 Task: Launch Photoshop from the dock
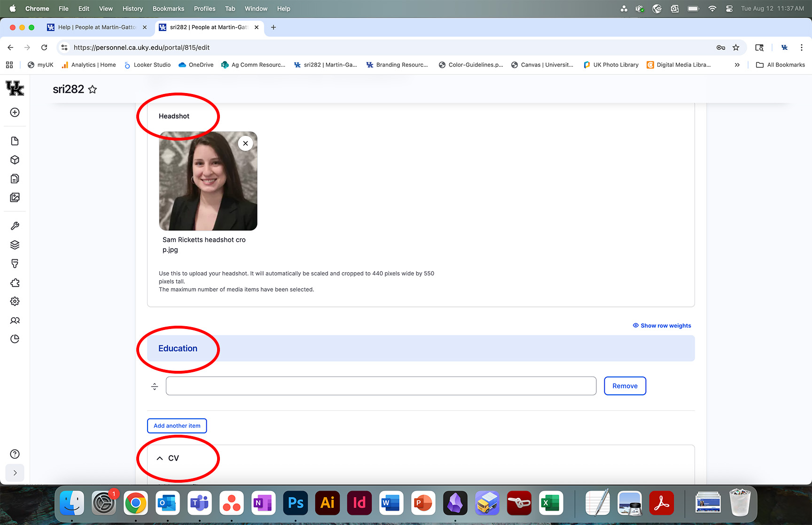296,503
